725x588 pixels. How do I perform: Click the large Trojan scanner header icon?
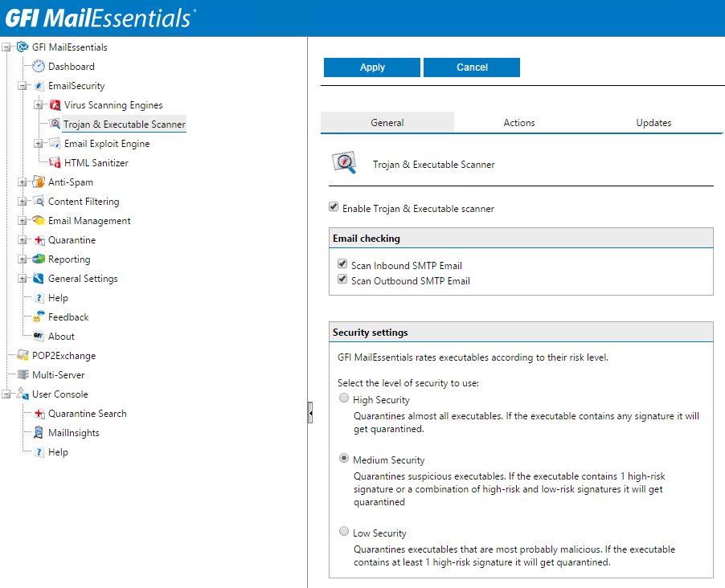[344, 162]
